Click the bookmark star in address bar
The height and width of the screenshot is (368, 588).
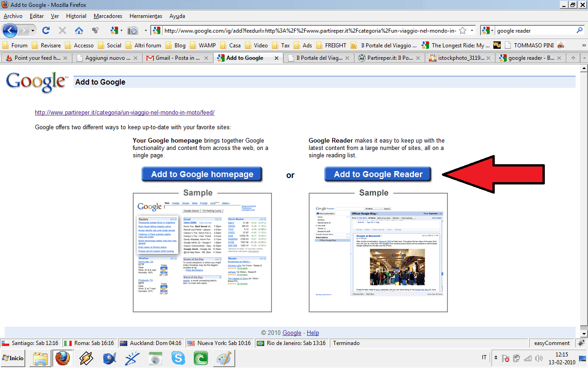pos(463,30)
